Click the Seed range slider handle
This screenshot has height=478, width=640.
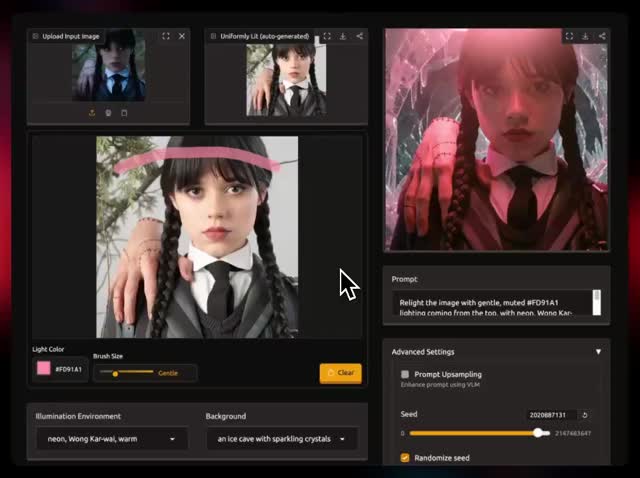pos(538,433)
